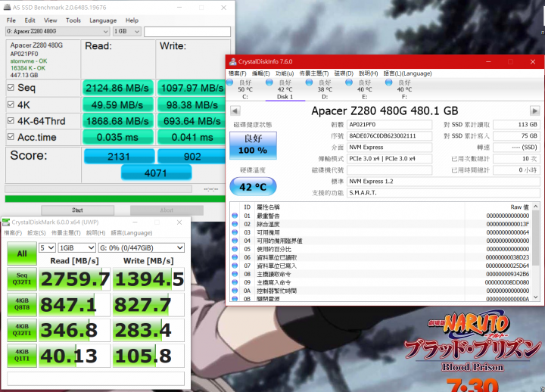Expand the 1GiB size dropdown in CrystalDiskMark
Image resolution: width=545 pixels, height=392 pixels.
(x=76, y=247)
